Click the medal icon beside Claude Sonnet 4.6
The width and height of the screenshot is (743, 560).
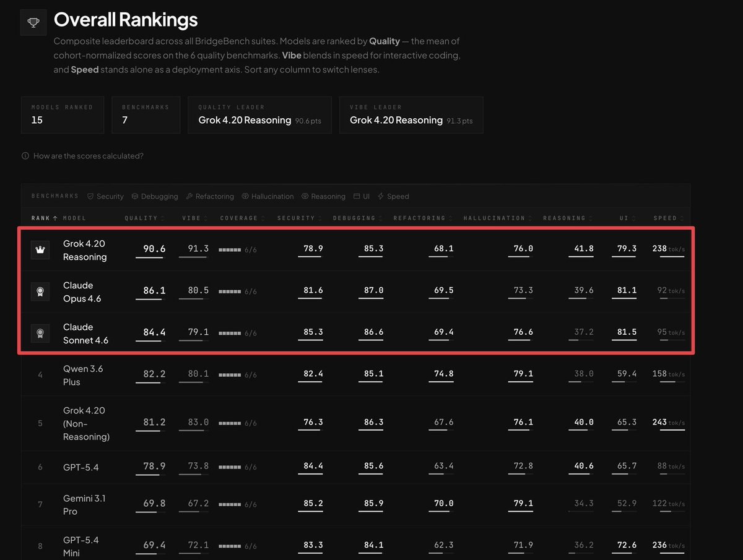tap(40, 334)
